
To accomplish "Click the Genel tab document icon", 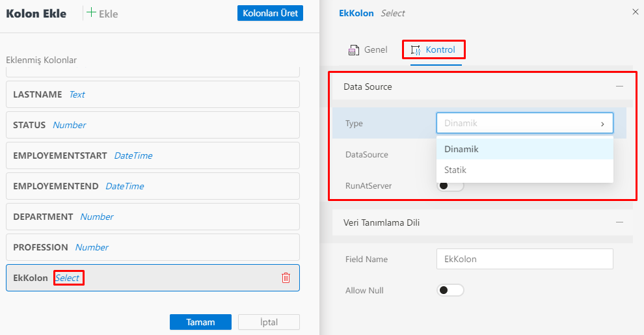I will click(354, 50).
